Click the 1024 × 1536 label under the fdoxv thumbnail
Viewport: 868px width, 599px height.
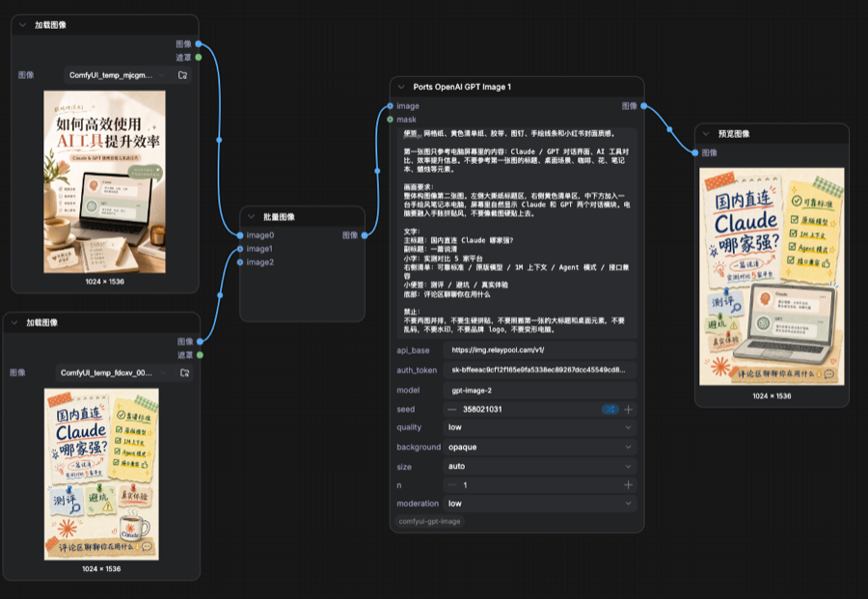coord(101,569)
